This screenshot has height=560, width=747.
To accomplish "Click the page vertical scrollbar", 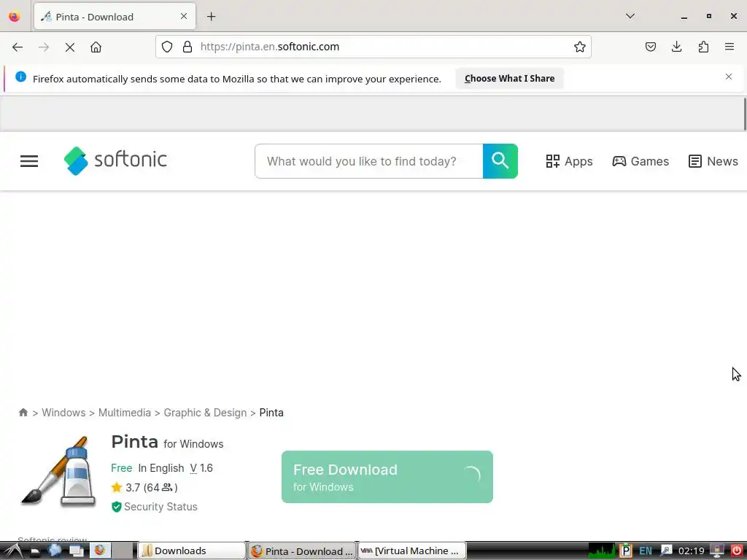I will (744, 114).
